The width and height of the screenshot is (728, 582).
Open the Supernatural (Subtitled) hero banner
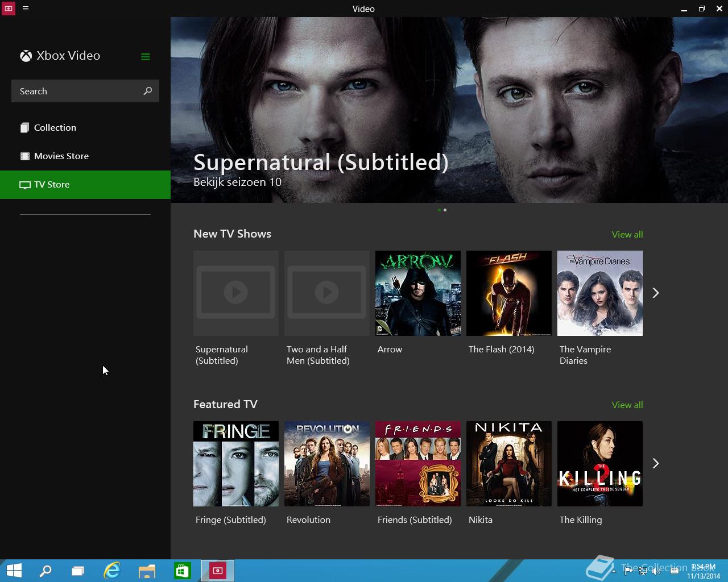pyautogui.click(x=449, y=110)
